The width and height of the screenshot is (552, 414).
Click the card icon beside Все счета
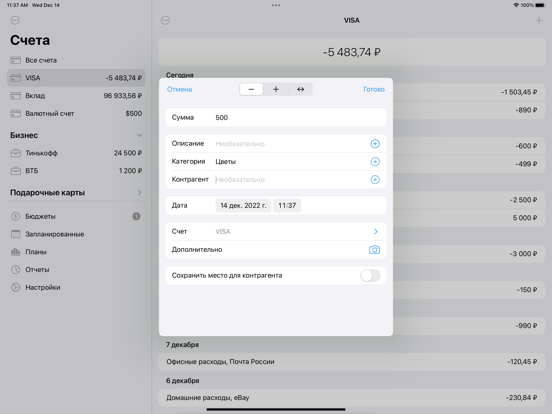point(15,60)
